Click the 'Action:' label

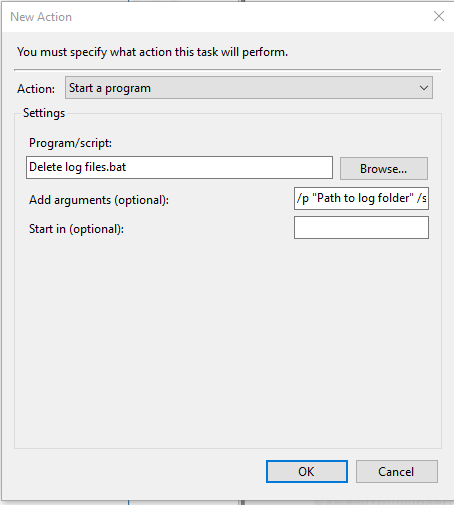tap(36, 89)
